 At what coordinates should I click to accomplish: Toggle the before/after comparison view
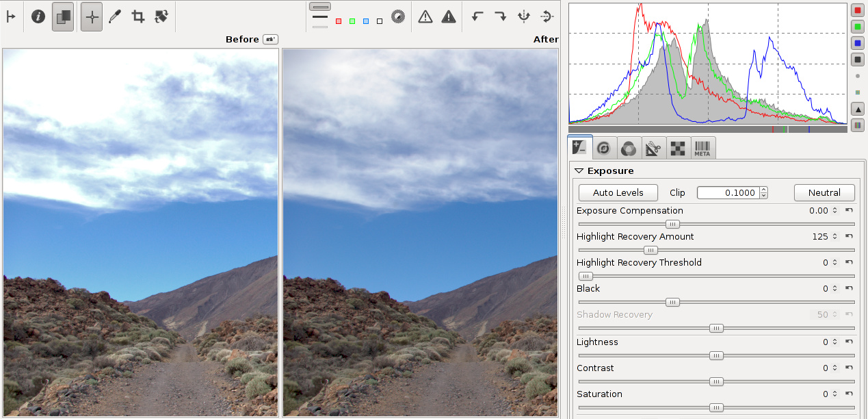pyautogui.click(x=63, y=17)
